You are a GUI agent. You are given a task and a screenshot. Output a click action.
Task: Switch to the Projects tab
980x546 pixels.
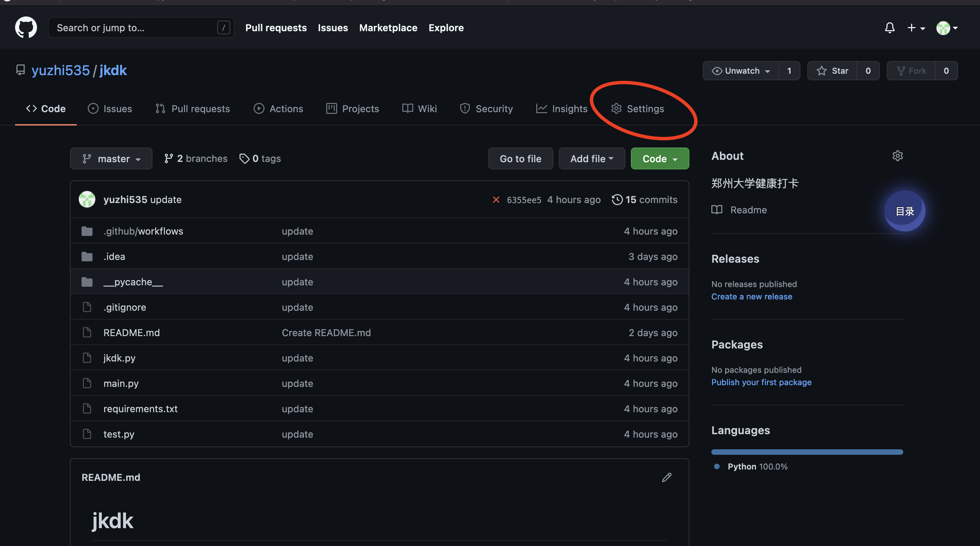tap(353, 108)
